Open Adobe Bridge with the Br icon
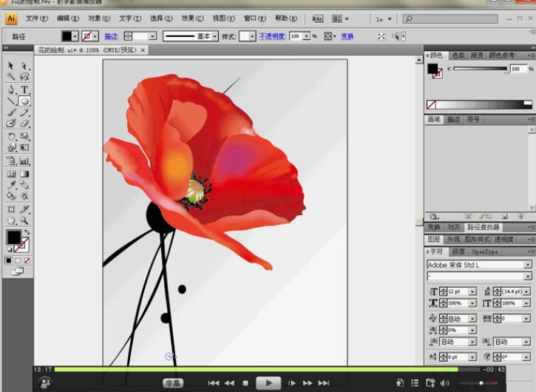The image size is (536, 392). coord(318,18)
